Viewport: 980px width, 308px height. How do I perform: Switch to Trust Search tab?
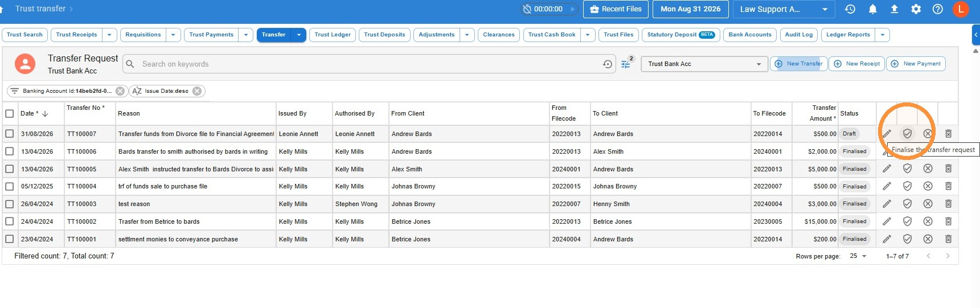(x=24, y=35)
